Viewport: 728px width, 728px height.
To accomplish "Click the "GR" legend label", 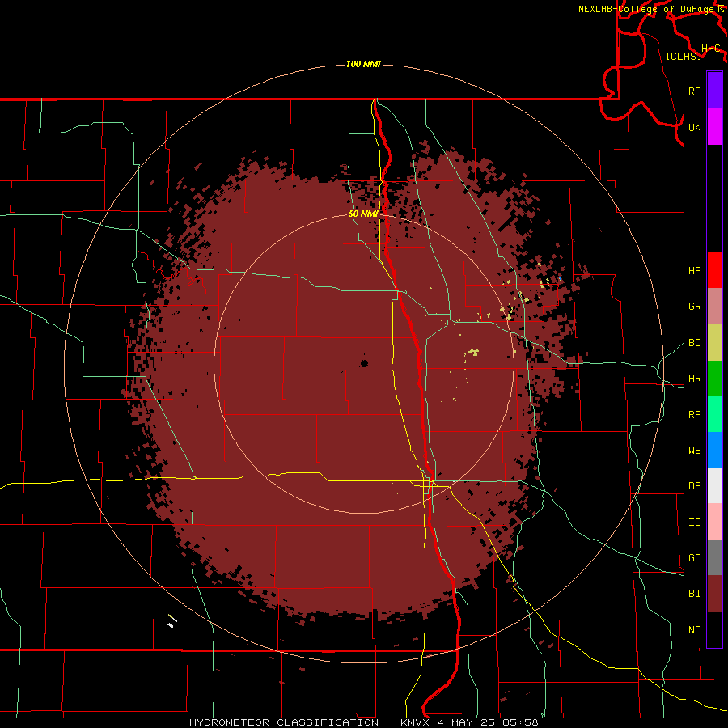I will coord(694,307).
